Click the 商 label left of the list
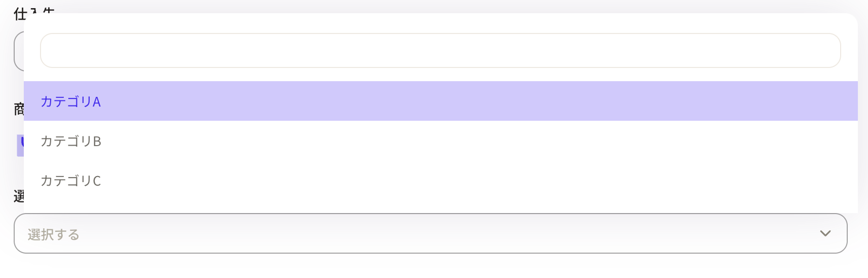 click(19, 109)
